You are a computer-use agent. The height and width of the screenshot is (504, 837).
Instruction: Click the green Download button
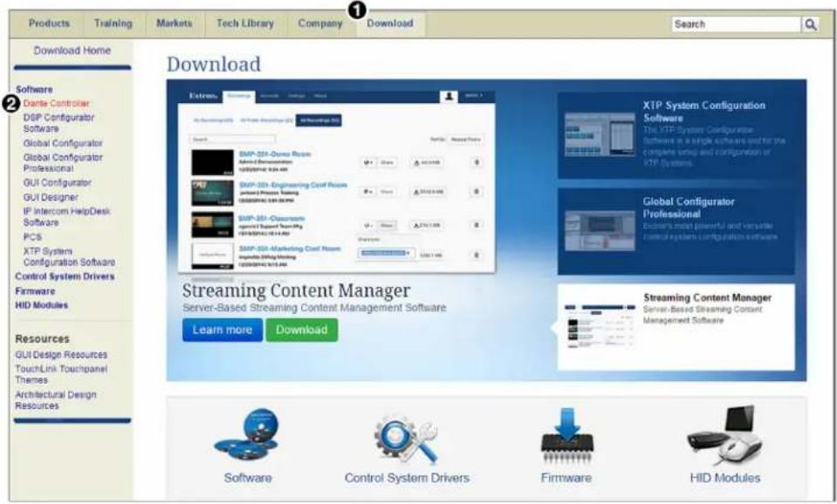point(302,330)
